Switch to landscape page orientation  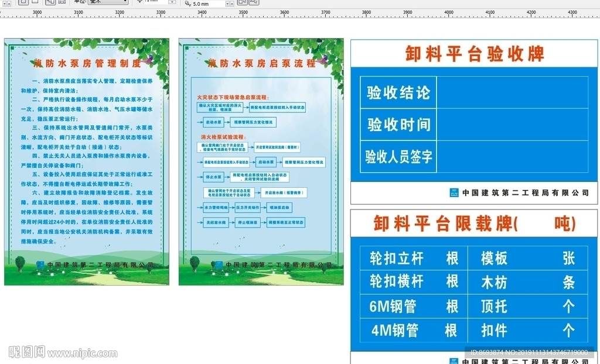pos(34,2)
